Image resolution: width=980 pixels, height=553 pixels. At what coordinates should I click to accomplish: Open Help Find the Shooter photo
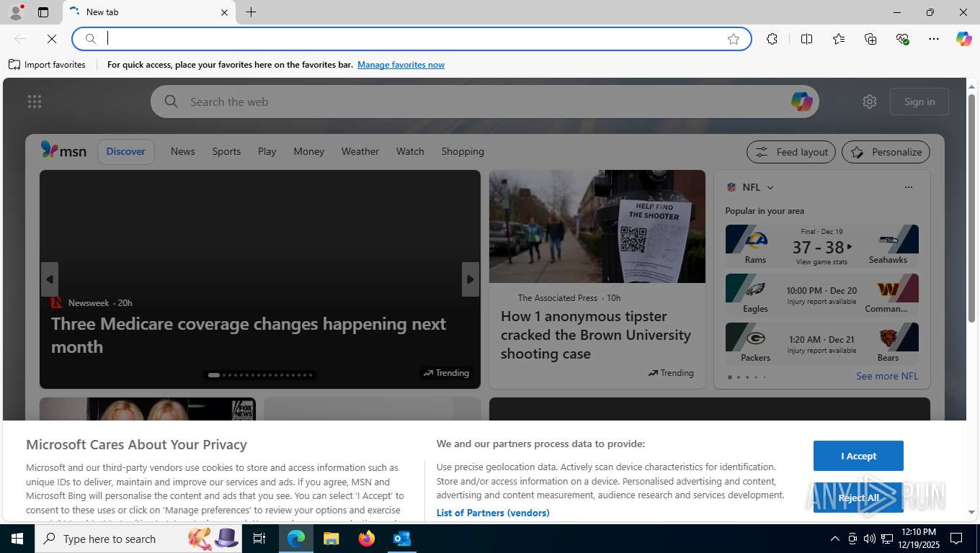click(x=597, y=226)
